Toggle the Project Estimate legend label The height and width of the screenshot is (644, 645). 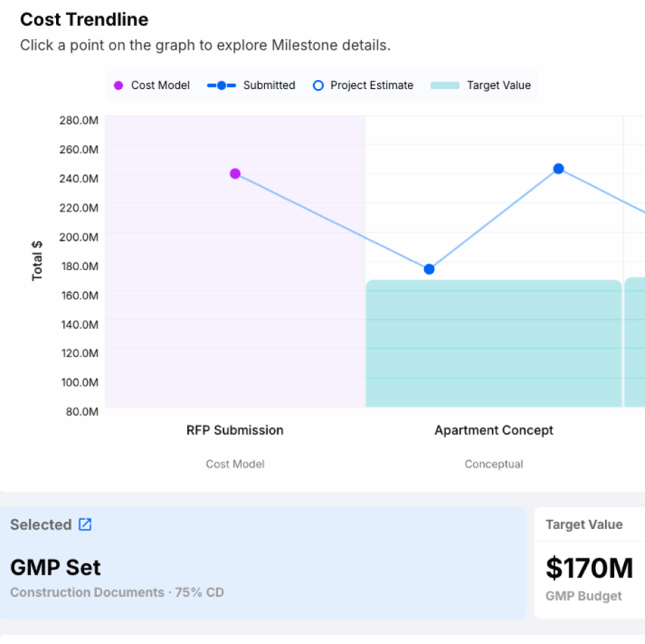pyautogui.click(x=372, y=85)
